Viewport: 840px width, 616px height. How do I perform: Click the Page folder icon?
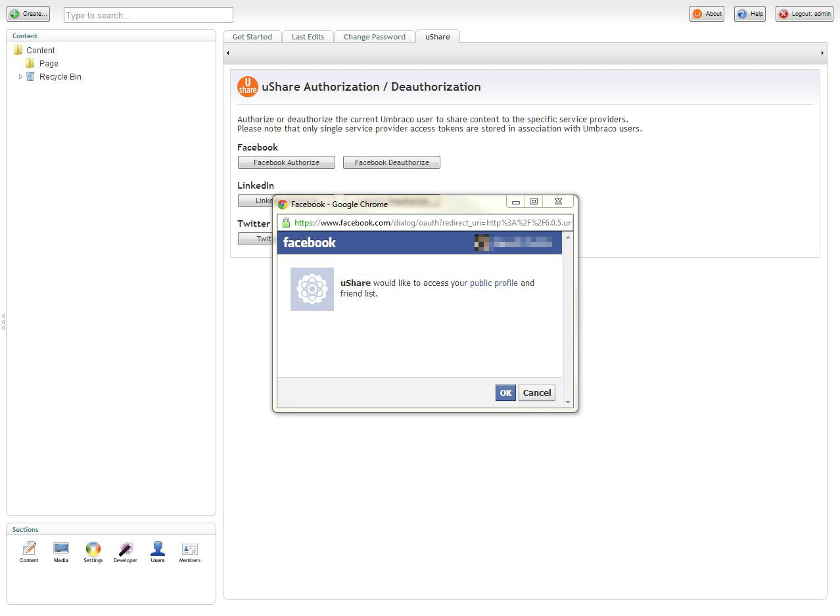tap(30, 63)
